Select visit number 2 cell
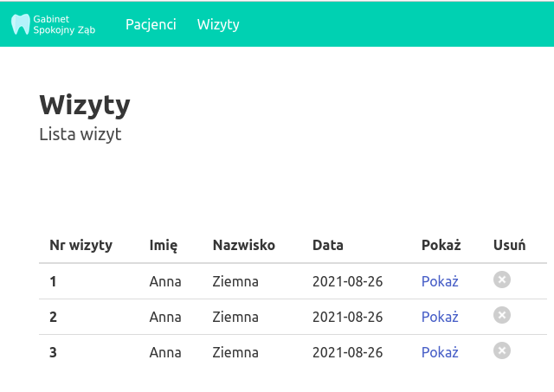554x392 pixels. (54, 317)
